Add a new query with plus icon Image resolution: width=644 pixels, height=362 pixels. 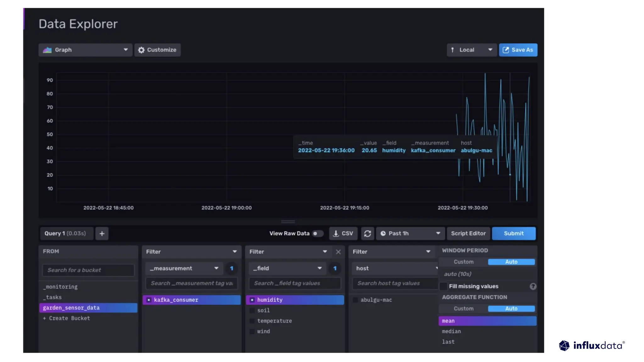tap(102, 233)
